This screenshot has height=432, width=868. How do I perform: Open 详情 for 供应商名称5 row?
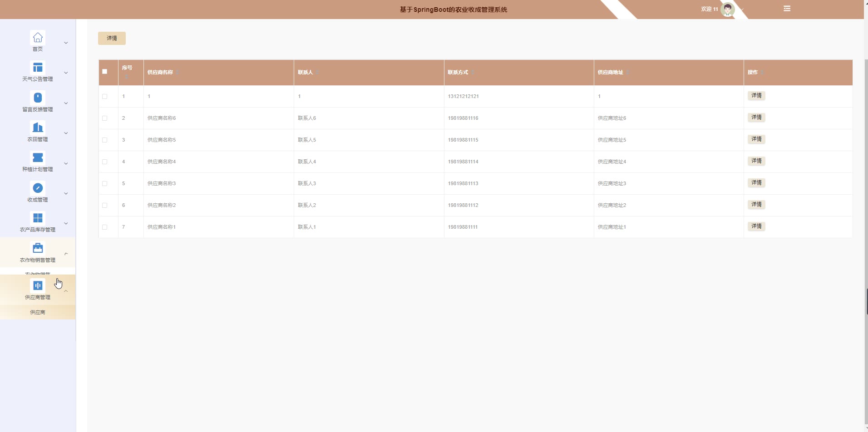[x=756, y=139]
